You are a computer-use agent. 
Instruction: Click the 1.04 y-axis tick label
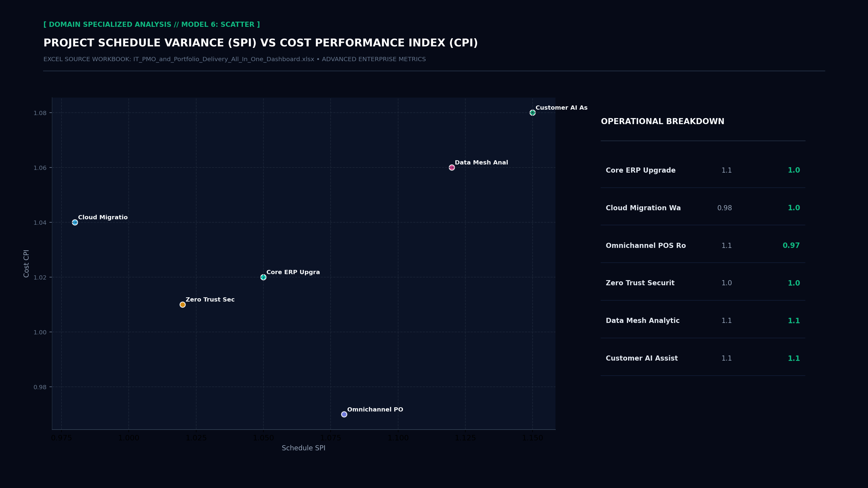[40, 223]
